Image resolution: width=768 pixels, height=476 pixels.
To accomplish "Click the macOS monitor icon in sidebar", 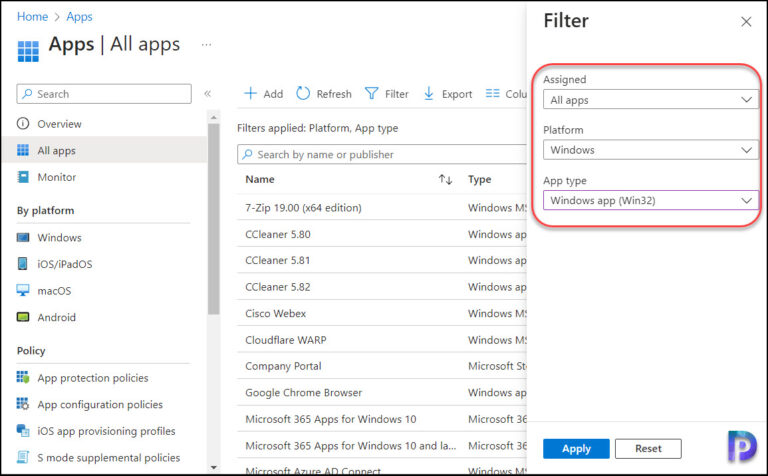I will [x=23, y=290].
